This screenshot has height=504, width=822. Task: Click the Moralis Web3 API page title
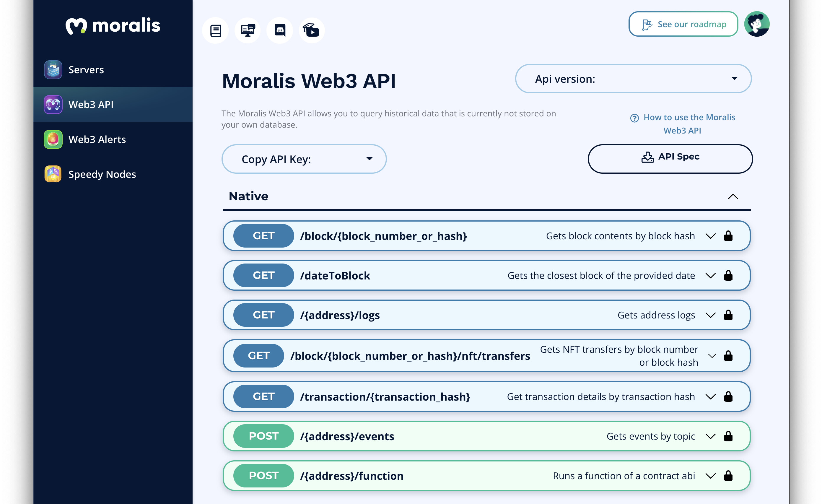309,81
